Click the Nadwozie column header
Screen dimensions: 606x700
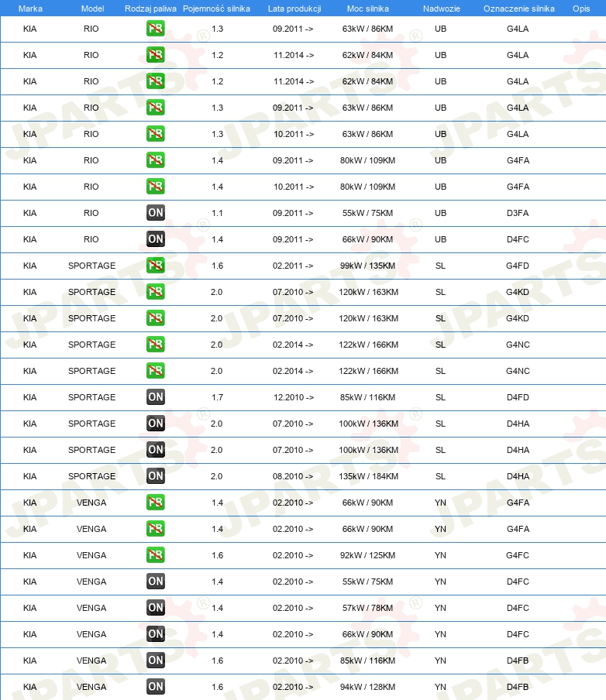click(442, 9)
